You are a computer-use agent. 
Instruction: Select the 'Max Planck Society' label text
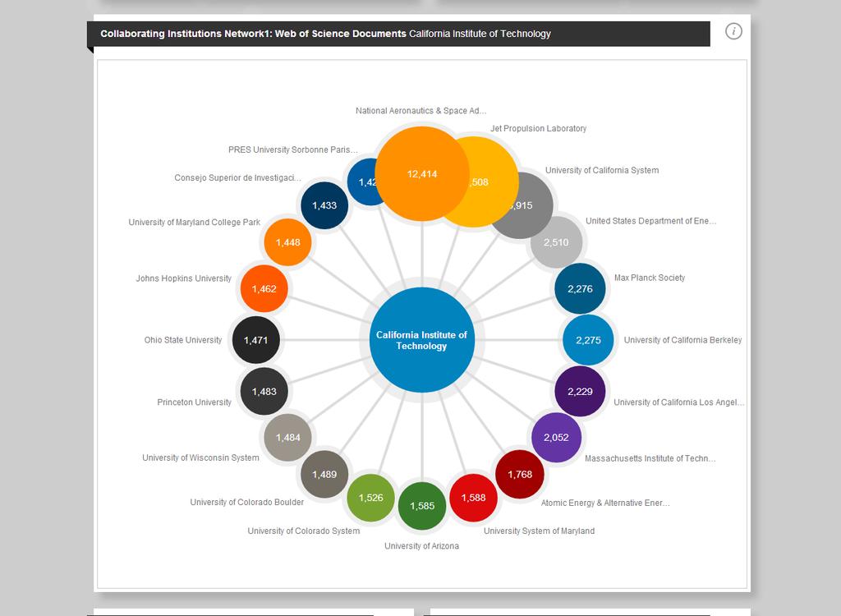click(650, 278)
